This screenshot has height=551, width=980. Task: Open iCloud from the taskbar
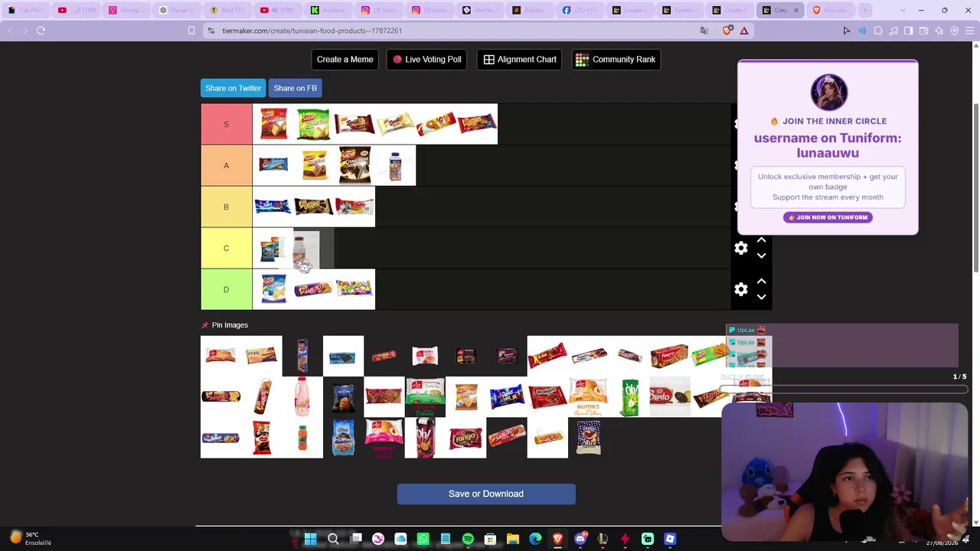(x=400, y=539)
